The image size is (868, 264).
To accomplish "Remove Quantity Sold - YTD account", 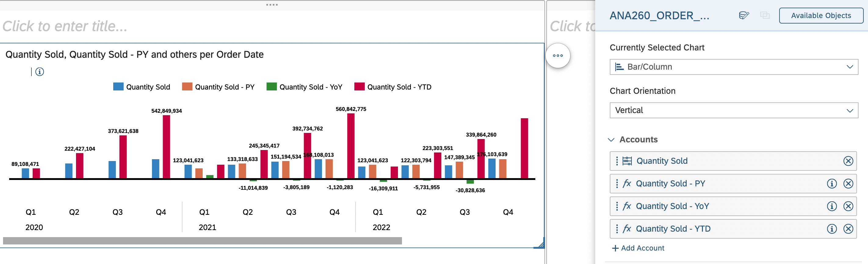I will point(848,229).
